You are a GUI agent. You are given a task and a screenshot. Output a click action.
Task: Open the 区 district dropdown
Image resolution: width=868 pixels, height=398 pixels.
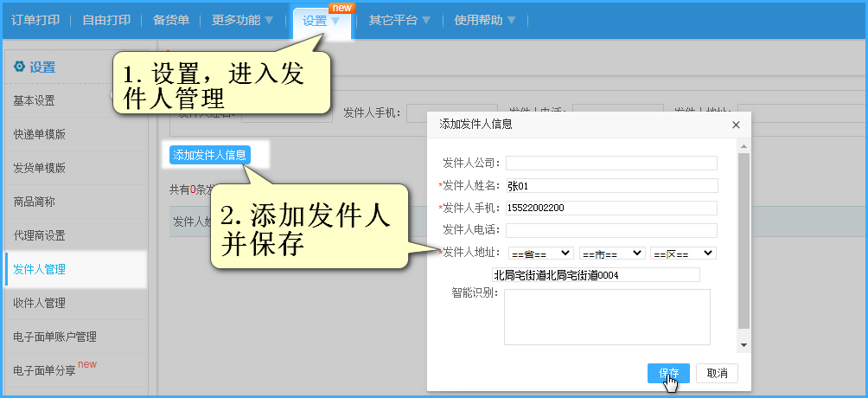point(683,253)
